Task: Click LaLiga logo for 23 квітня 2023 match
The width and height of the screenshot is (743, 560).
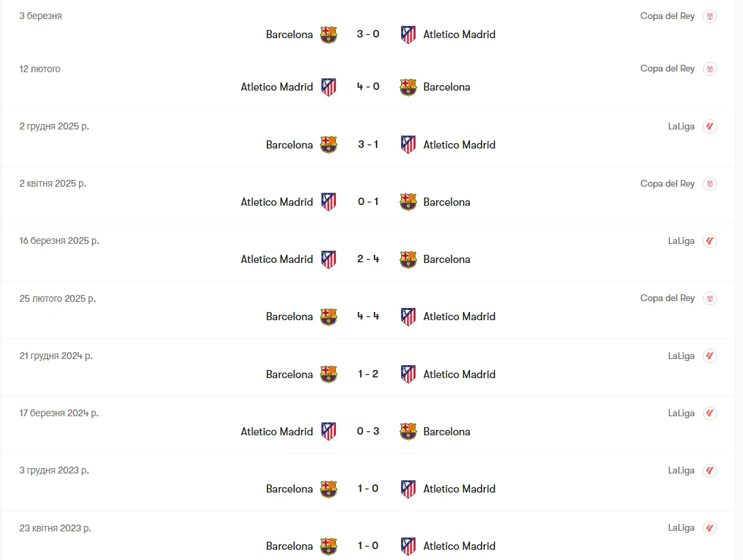Action: pos(710,528)
